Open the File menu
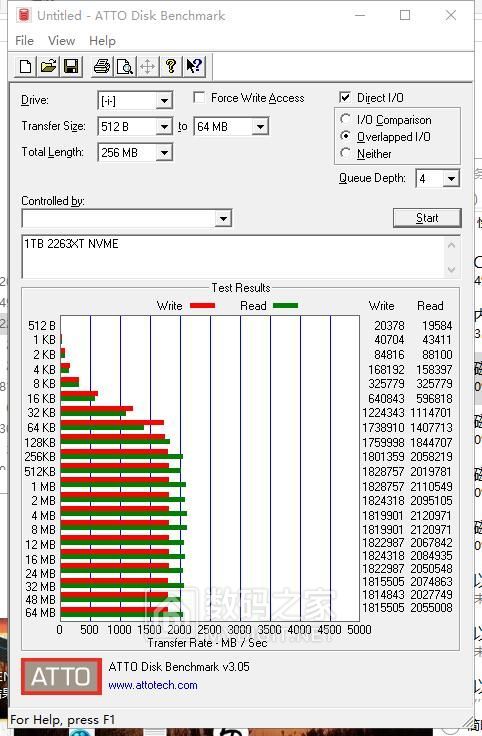 (24, 41)
